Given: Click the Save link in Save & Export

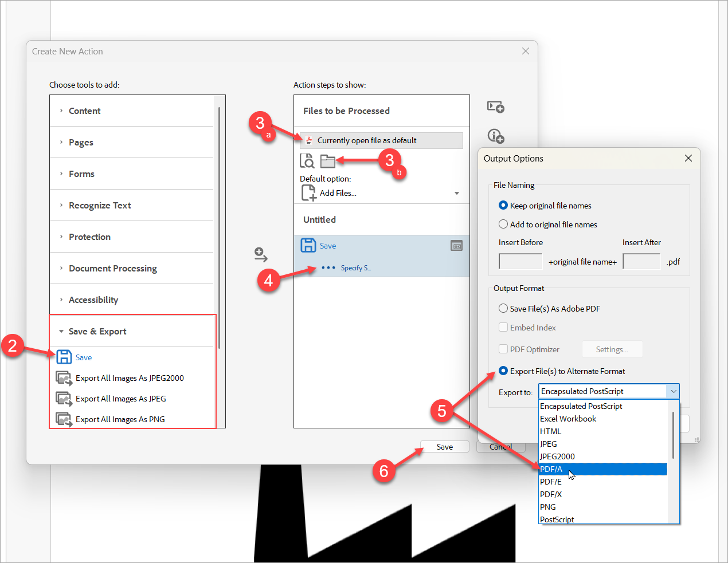Looking at the screenshot, I should point(84,357).
